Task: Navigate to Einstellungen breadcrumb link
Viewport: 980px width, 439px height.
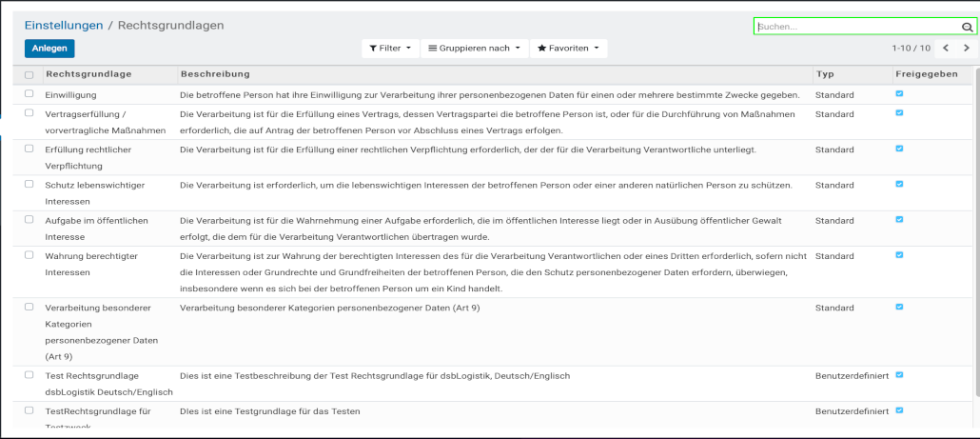Action: click(x=63, y=25)
